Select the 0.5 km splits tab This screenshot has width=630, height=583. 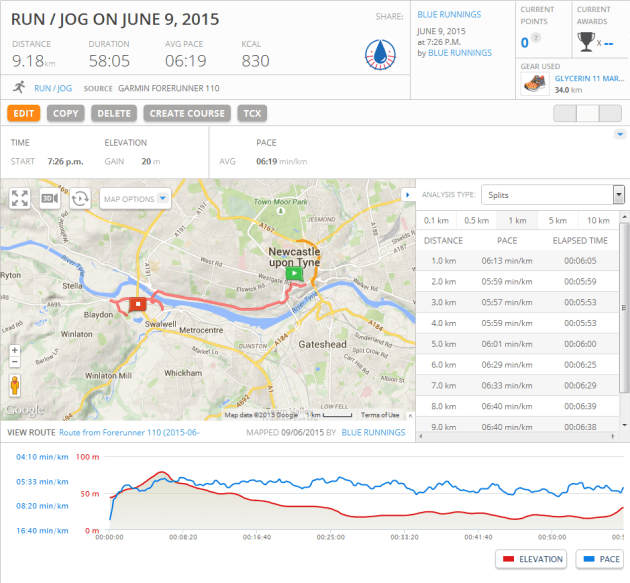[x=476, y=220]
